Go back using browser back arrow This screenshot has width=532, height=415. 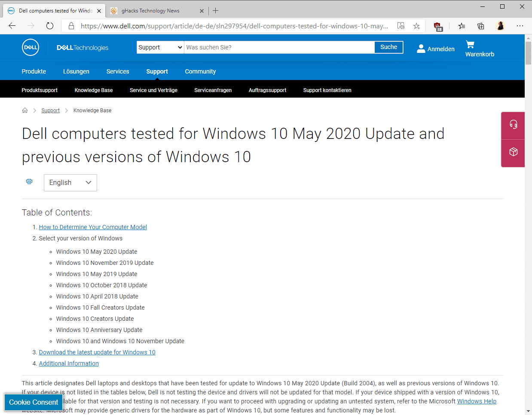12,26
